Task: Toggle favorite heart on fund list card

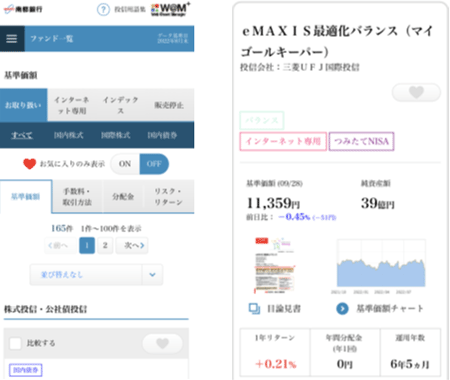Action: [x=163, y=343]
